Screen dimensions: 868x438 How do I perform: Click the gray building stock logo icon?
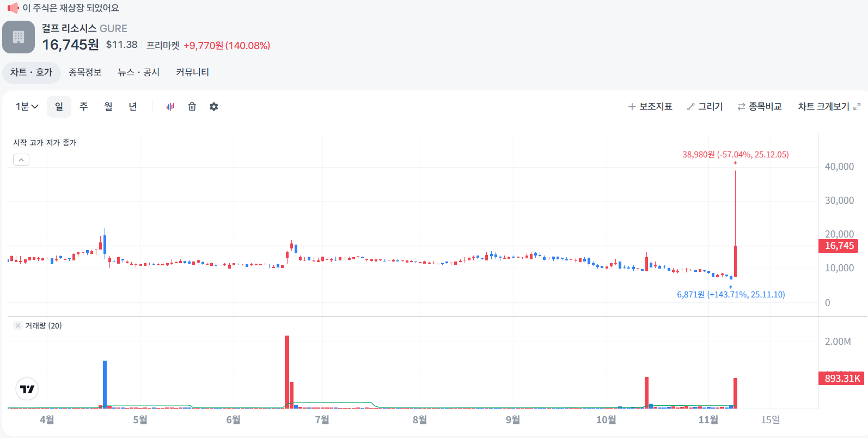coord(19,37)
